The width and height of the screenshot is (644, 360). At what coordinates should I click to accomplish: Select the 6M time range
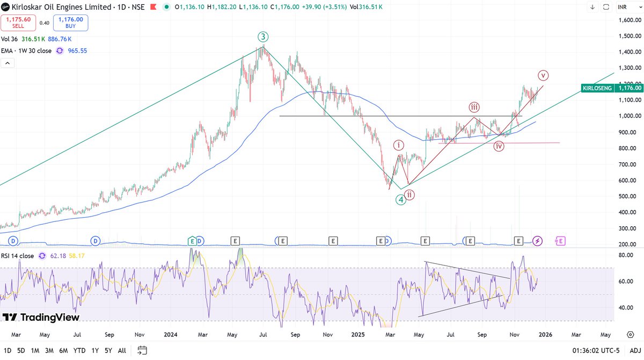(64, 350)
